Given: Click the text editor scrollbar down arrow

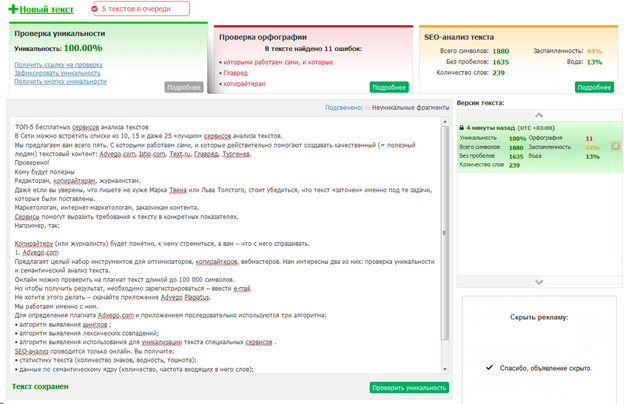Looking at the screenshot, I should click(x=445, y=369).
